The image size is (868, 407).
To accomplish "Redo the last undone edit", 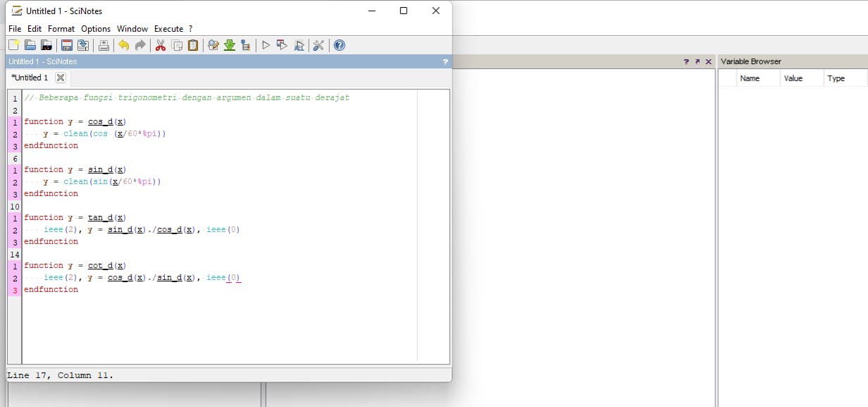I will tap(140, 45).
